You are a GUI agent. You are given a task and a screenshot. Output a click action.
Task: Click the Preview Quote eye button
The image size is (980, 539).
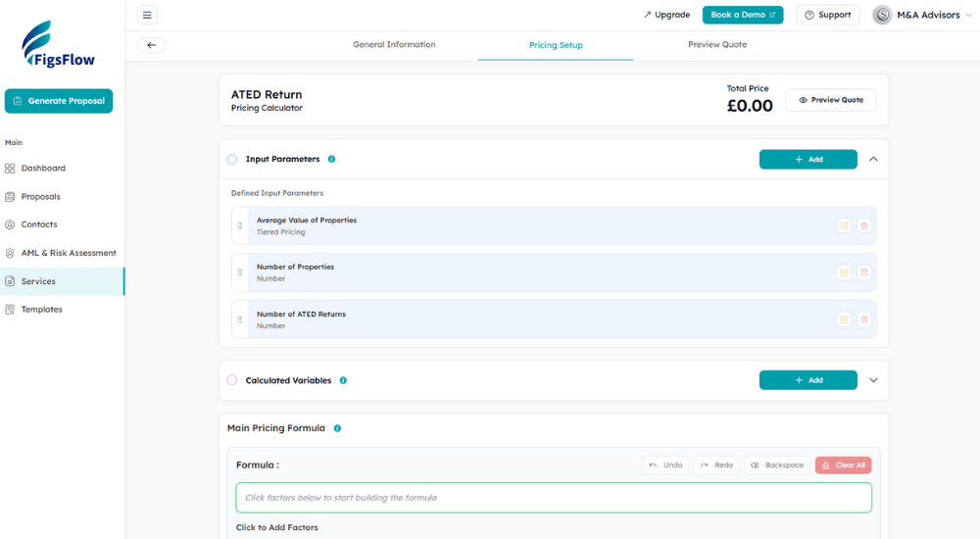coord(831,100)
